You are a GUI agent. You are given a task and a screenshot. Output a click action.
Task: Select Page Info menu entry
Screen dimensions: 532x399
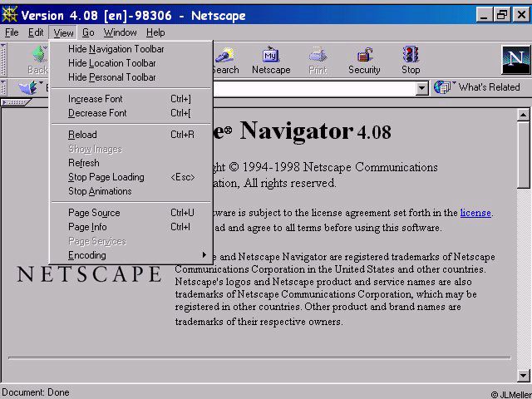coord(131,227)
